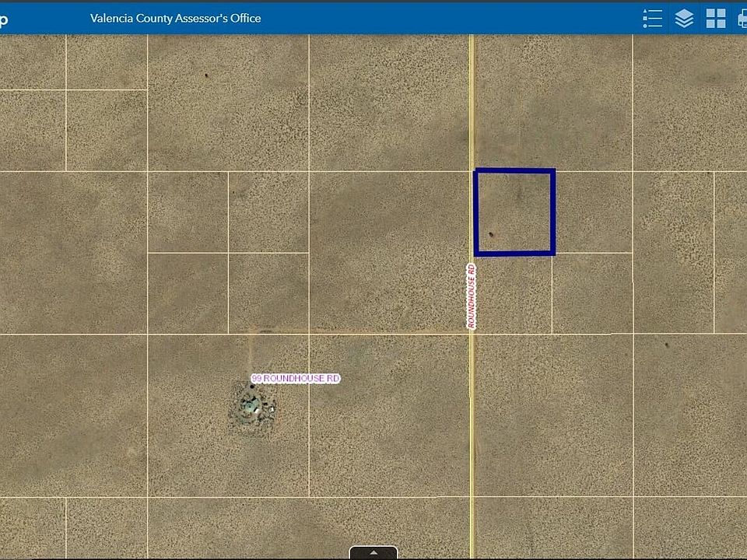Click the Valencia County Assessor's Office title
The height and width of the screenshot is (560, 747).
pos(175,18)
